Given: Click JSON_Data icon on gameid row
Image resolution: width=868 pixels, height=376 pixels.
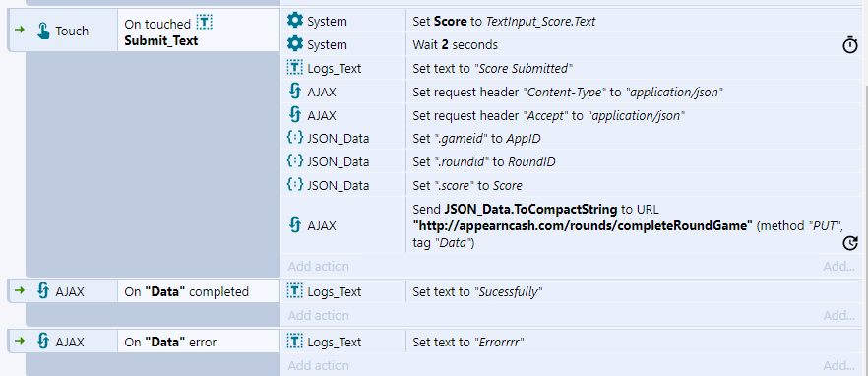Looking at the screenshot, I should click(295, 138).
